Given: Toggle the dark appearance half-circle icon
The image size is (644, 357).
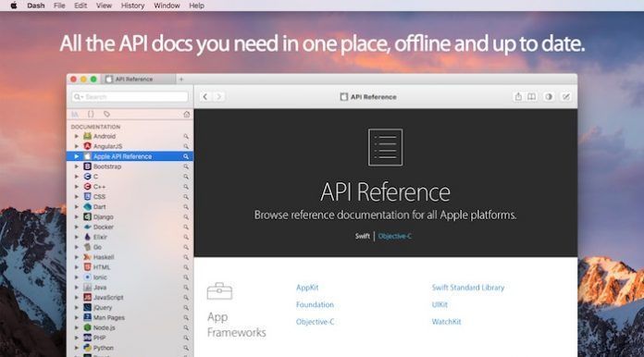Looking at the screenshot, I should [549, 97].
